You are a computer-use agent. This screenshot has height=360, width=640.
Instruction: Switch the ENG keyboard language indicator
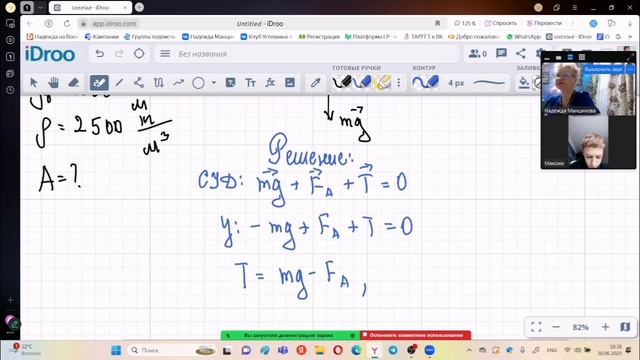click(552, 350)
